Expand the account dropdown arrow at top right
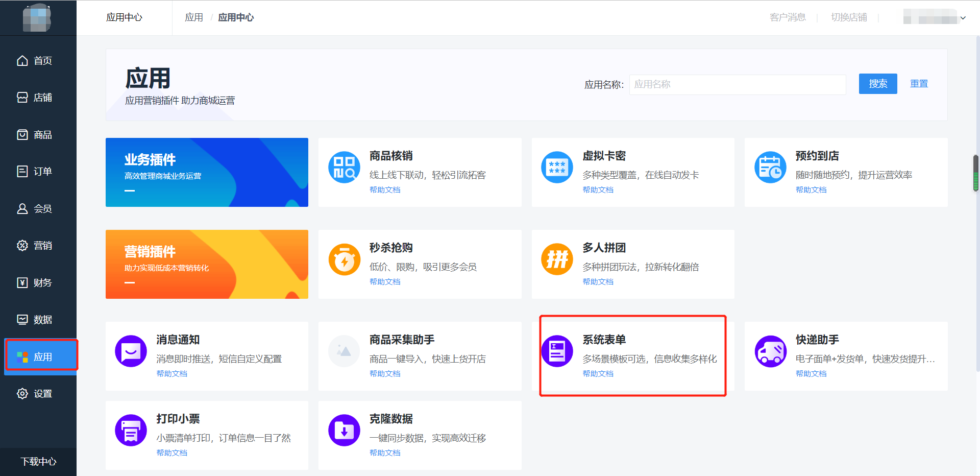 [x=963, y=18]
